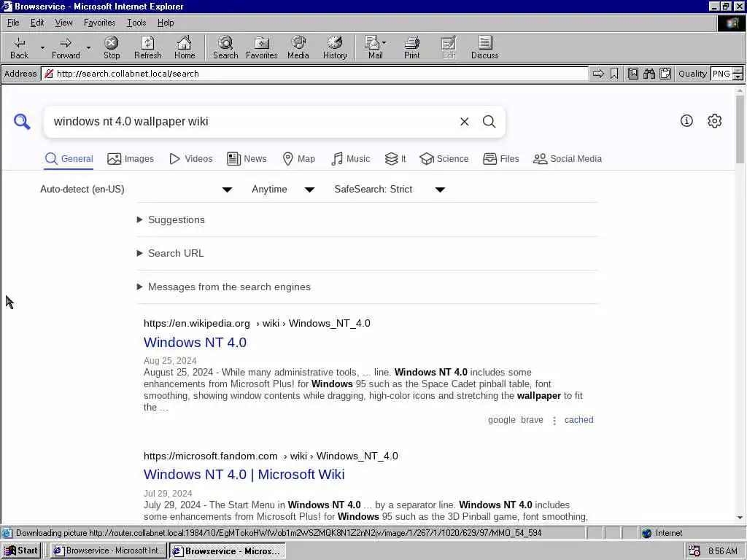The height and width of the screenshot is (560, 747).
Task: Open the Quality PNG combo box
Action: tap(727, 74)
